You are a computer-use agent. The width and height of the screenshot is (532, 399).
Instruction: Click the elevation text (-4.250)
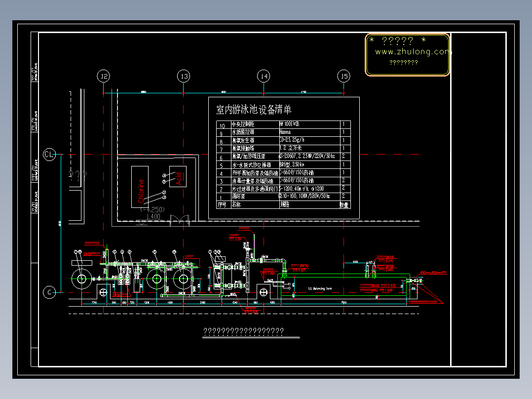(x=152, y=209)
